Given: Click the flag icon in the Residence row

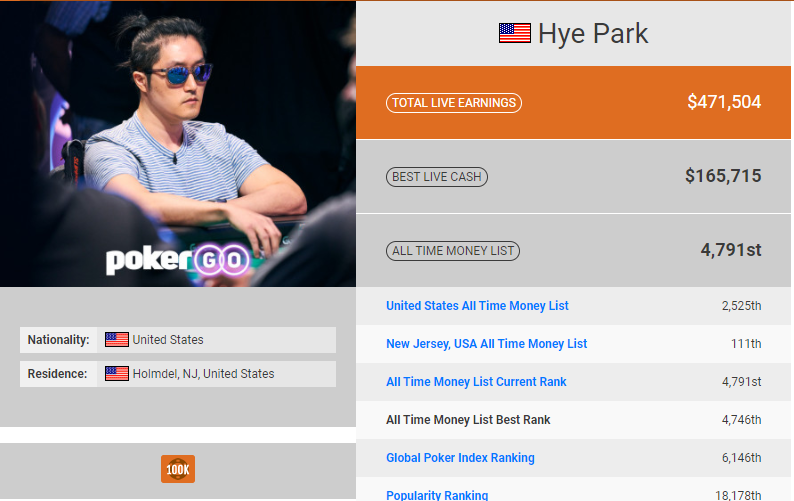Looking at the screenshot, I should [x=117, y=374].
